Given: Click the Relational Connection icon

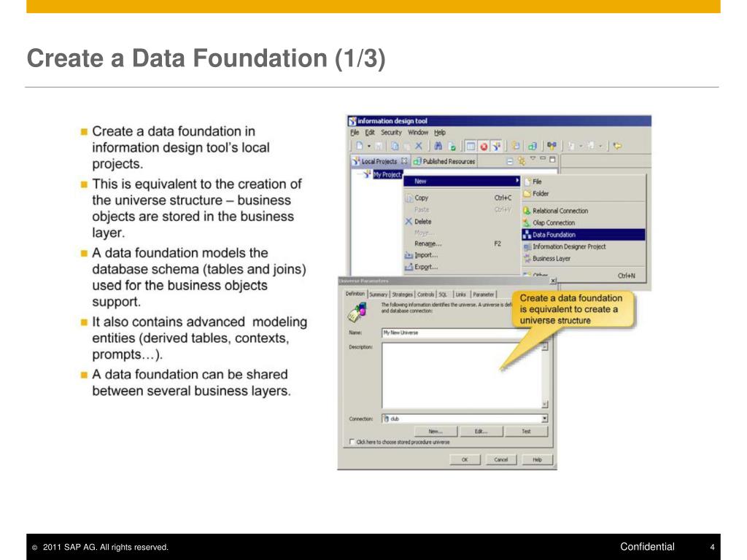Looking at the screenshot, I should pyautogui.click(x=527, y=211).
